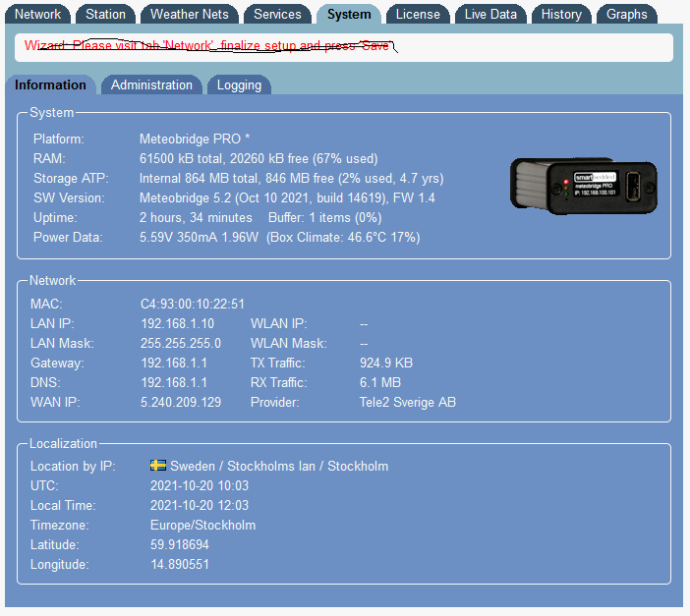Click TX Traffic value '924.9 KB'
The width and height of the screenshot is (690, 616).
386,363
